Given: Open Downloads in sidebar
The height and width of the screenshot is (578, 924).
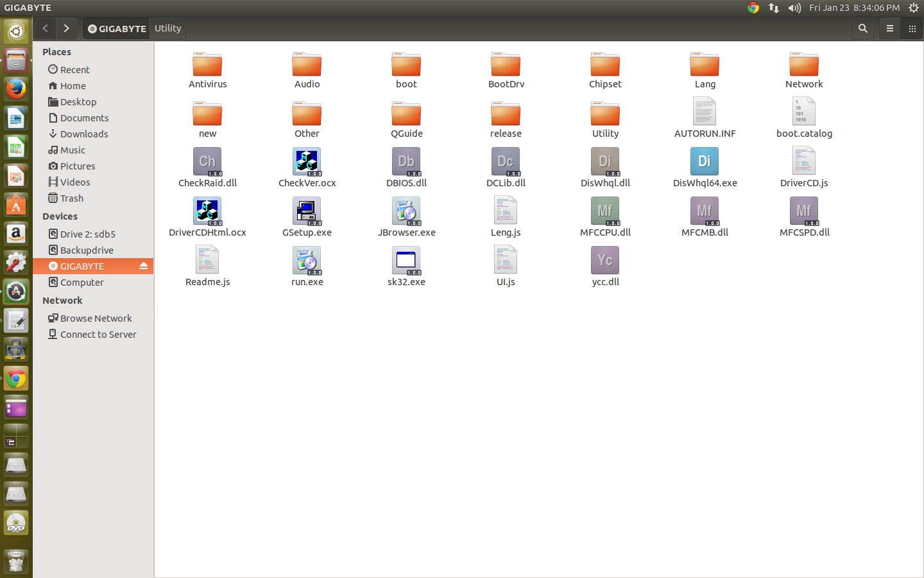Looking at the screenshot, I should click(93, 134).
